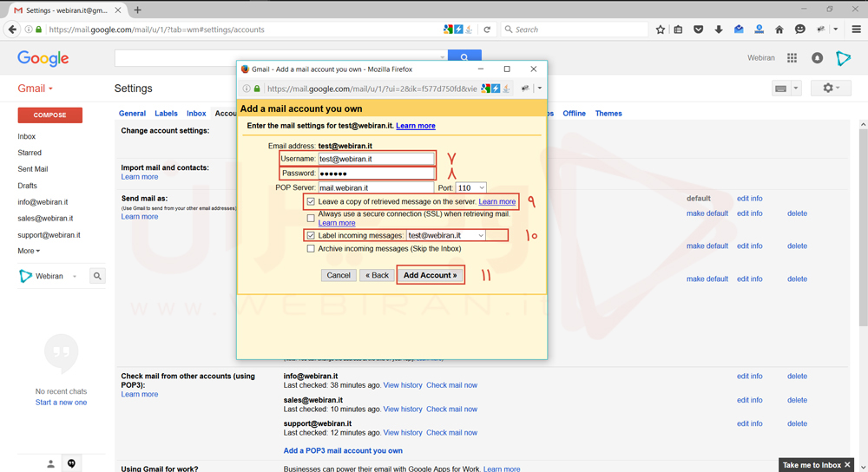Image resolution: width=868 pixels, height=472 pixels.
Task: Open label dropdown showing test@webiran.it
Action: click(x=446, y=235)
